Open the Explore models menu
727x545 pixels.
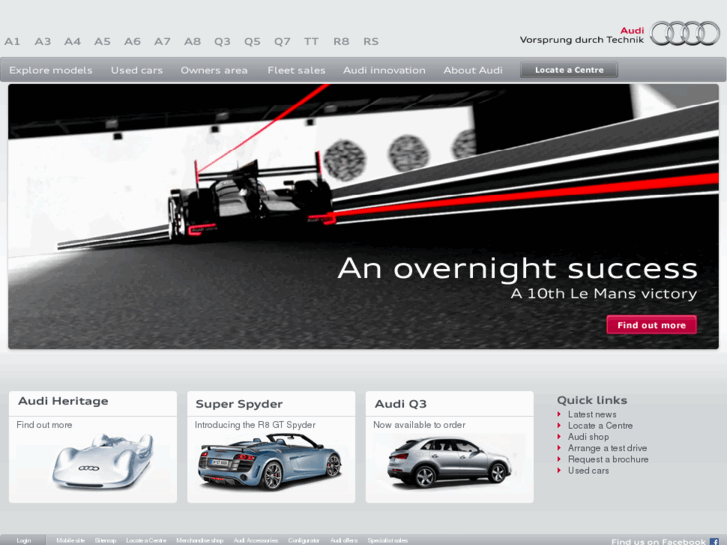[51, 70]
